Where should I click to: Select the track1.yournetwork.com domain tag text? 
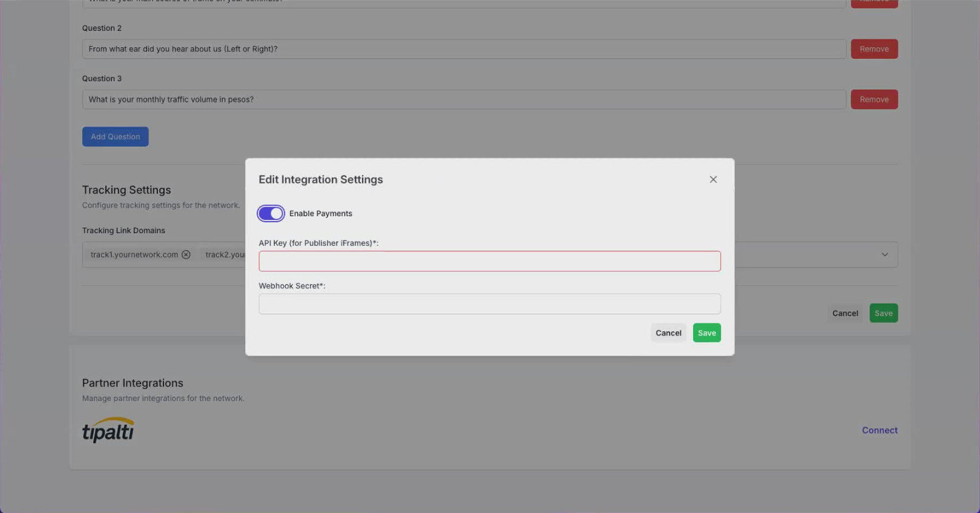pos(134,255)
